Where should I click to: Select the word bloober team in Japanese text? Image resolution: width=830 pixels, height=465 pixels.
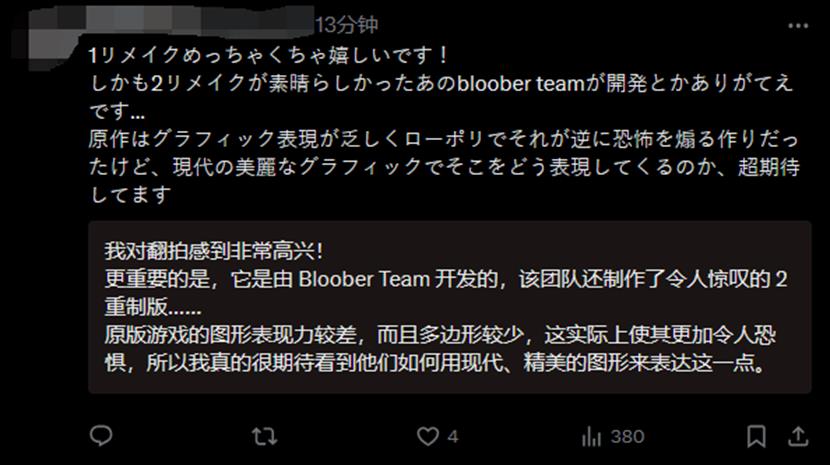(520, 83)
